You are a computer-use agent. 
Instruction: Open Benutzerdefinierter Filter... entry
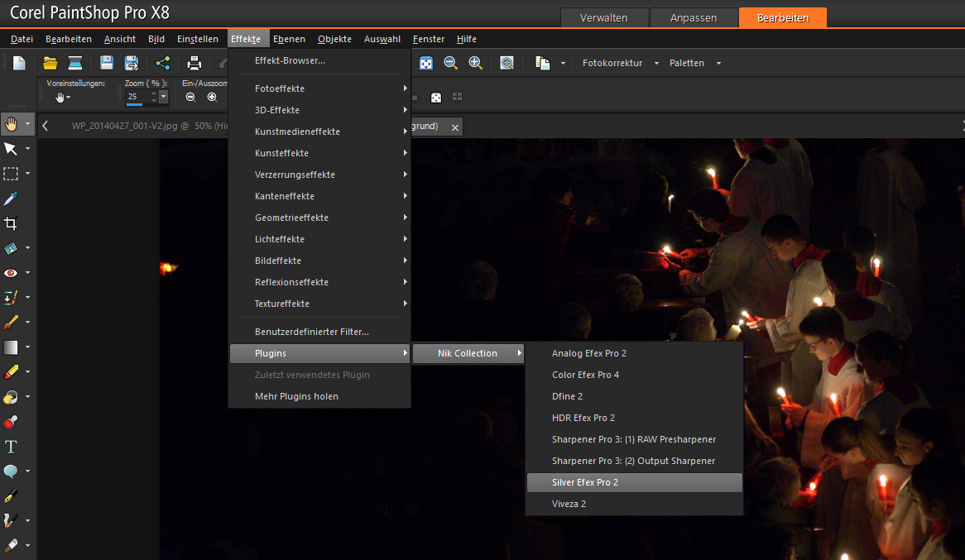coord(320,332)
